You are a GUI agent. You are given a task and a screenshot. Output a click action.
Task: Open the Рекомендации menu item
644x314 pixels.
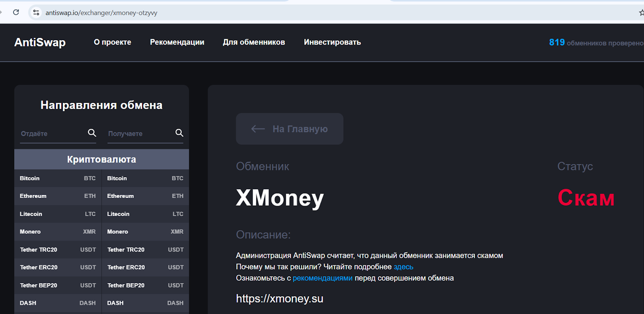pos(177,42)
